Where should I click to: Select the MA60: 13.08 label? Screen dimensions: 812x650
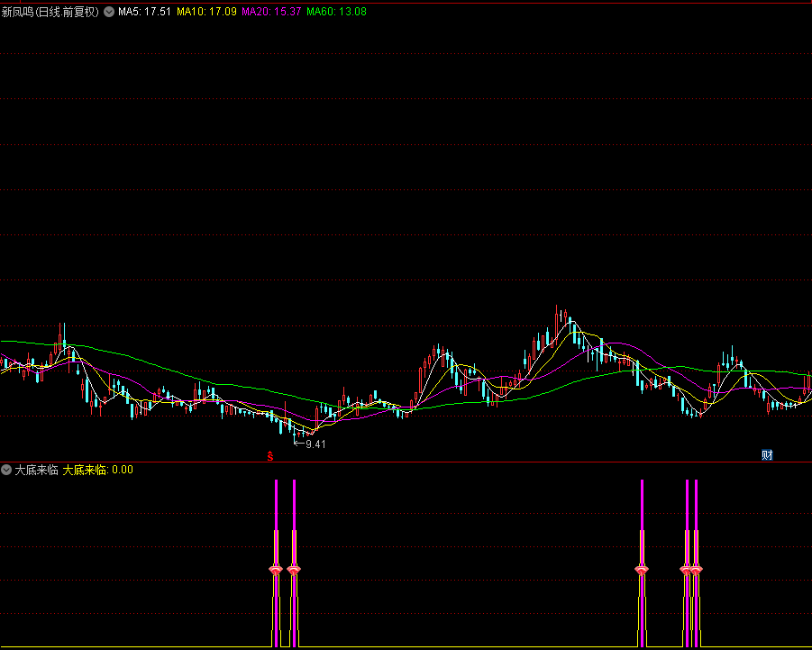pos(337,12)
